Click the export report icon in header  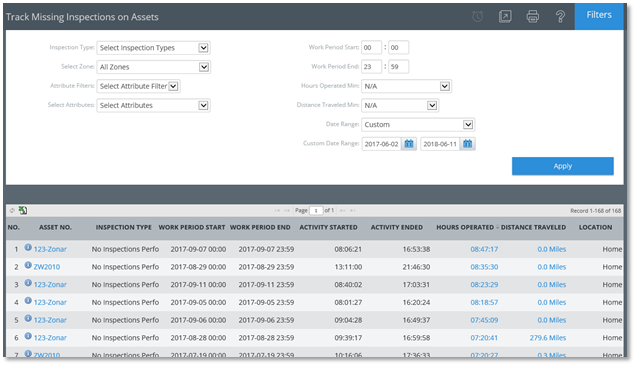coord(505,16)
